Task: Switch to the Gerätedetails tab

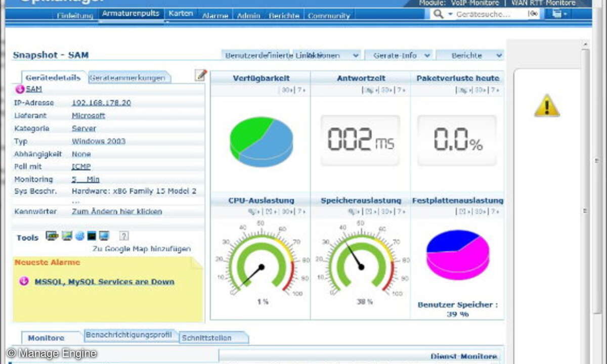Action: click(53, 78)
